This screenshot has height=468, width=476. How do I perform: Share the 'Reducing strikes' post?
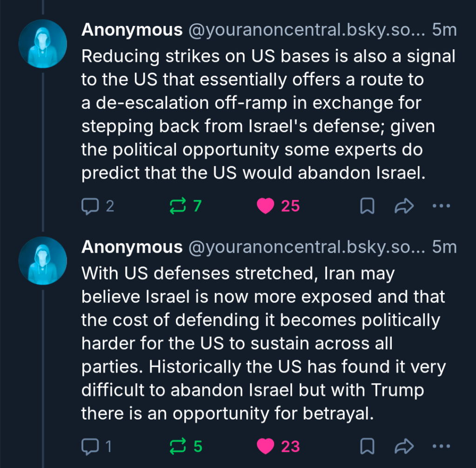tap(404, 206)
